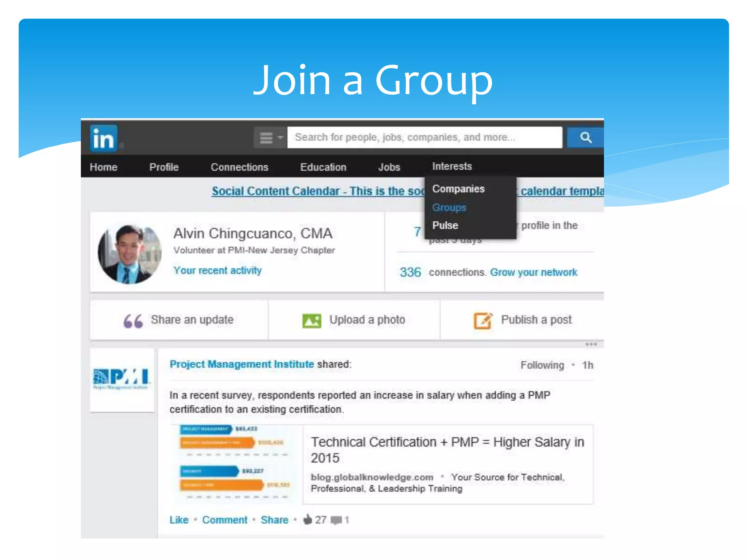Choose Groups from the Interests dropdown

click(x=449, y=207)
